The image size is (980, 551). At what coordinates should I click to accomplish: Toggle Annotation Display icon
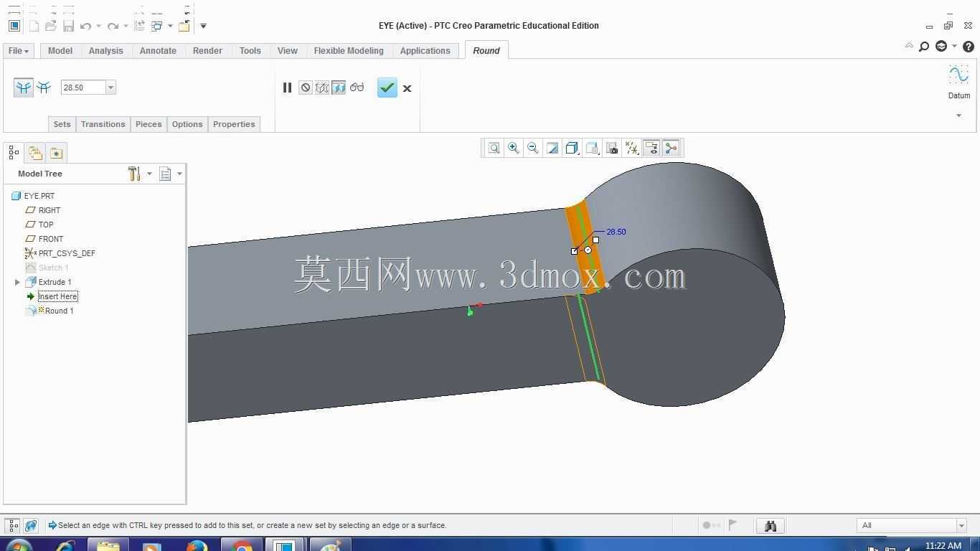pyautogui.click(x=651, y=148)
